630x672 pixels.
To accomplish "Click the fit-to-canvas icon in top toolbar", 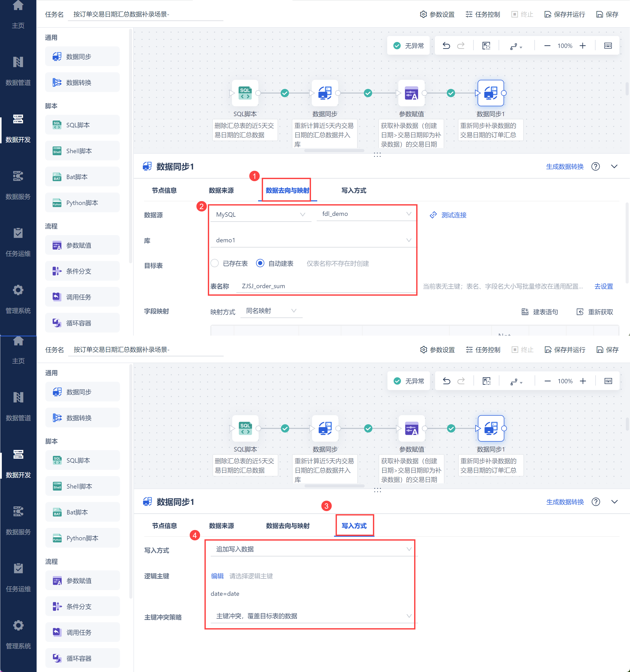I will point(486,46).
